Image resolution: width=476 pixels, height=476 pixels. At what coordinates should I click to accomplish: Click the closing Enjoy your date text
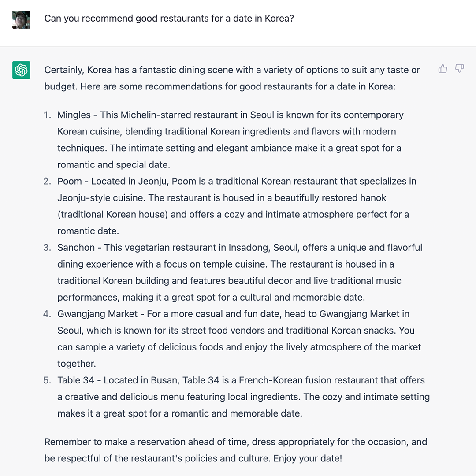coord(308,458)
